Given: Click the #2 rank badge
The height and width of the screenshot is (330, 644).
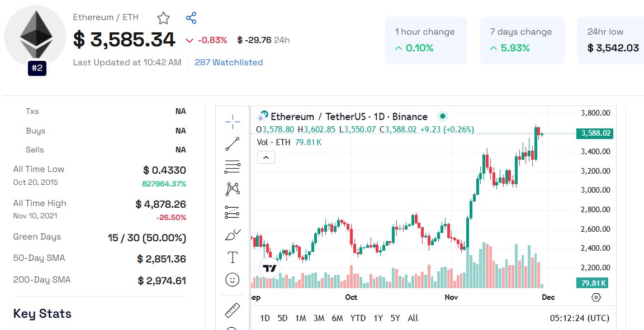Looking at the screenshot, I should [x=37, y=68].
